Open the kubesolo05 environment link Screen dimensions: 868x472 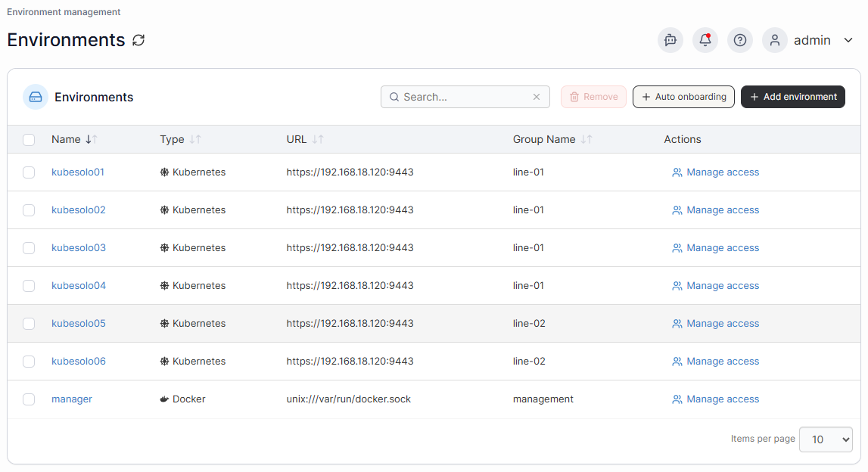pos(78,323)
